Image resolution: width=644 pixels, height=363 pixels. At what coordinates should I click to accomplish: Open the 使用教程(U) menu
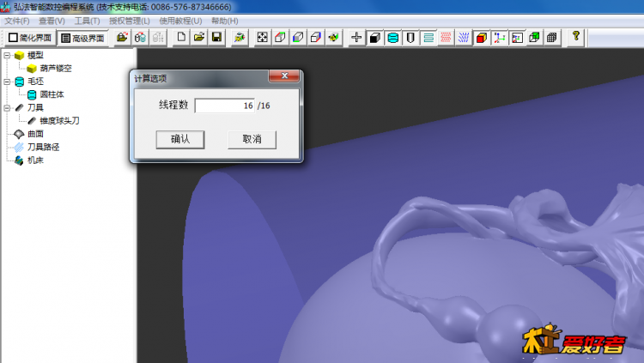180,21
